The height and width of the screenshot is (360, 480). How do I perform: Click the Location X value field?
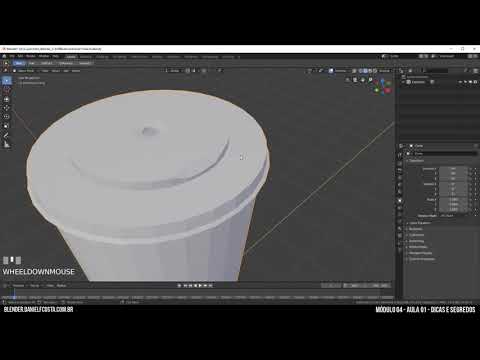pos(453,169)
